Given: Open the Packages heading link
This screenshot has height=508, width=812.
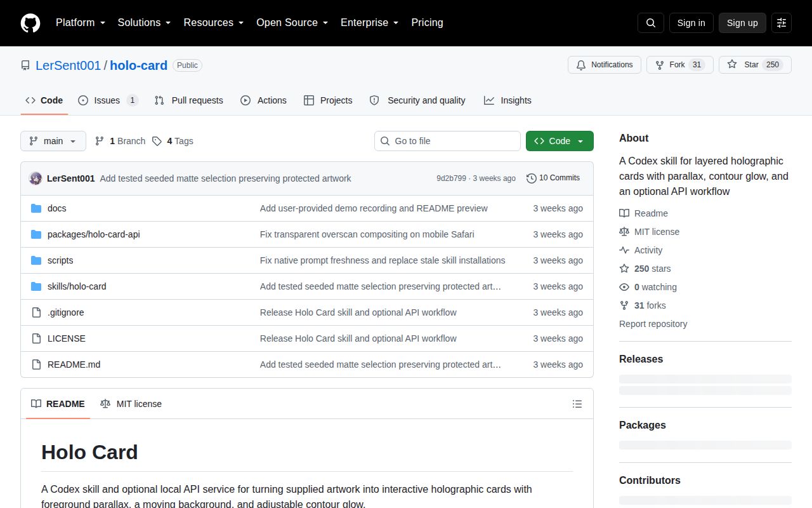Looking at the screenshot, I should (x=643, y=425).
